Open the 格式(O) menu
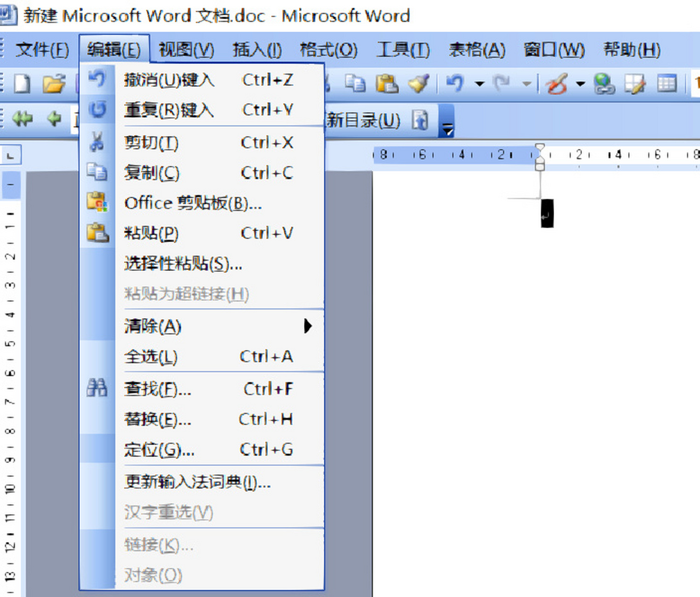The width and height of the screenshot is (700, 597). pos(329,50)
